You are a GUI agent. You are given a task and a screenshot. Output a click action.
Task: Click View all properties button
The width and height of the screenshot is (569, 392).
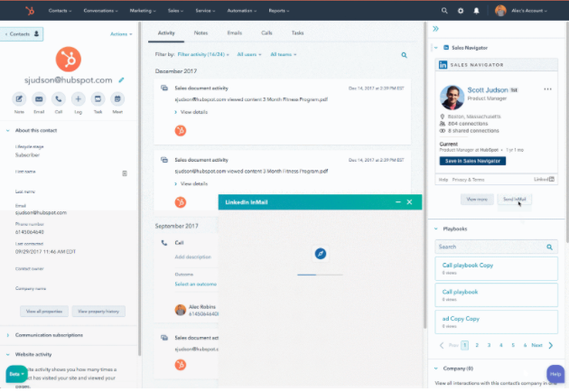pos(44,312)
